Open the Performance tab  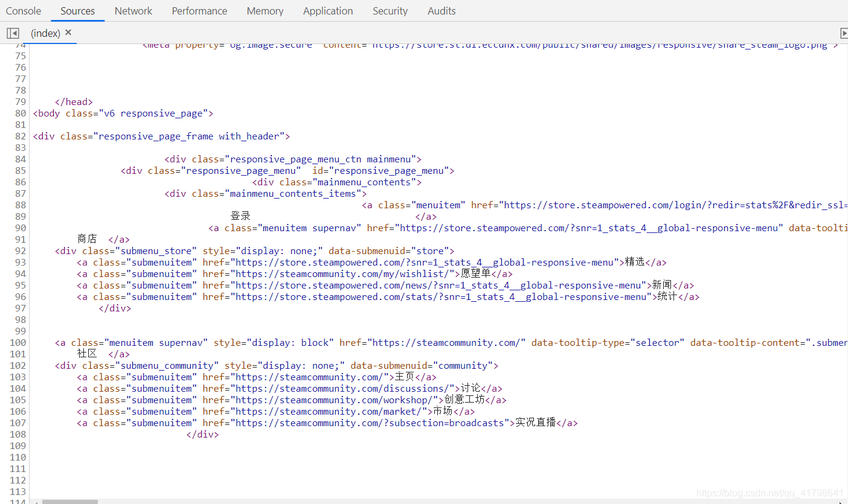pos(199,11)
